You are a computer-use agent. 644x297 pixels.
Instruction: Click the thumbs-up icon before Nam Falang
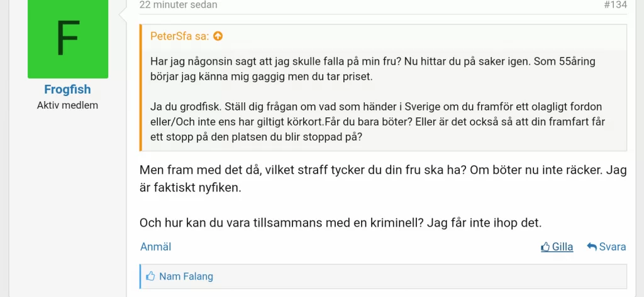point(150,276)
